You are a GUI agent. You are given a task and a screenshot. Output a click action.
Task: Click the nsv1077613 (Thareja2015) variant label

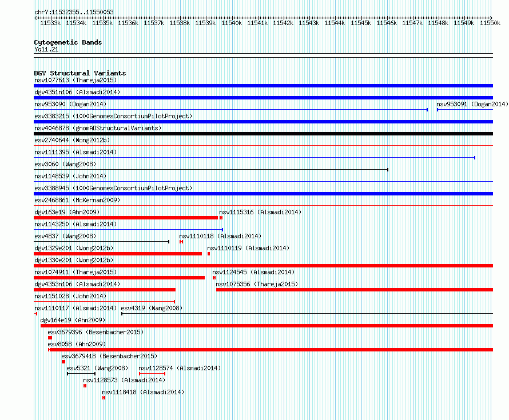75,80
